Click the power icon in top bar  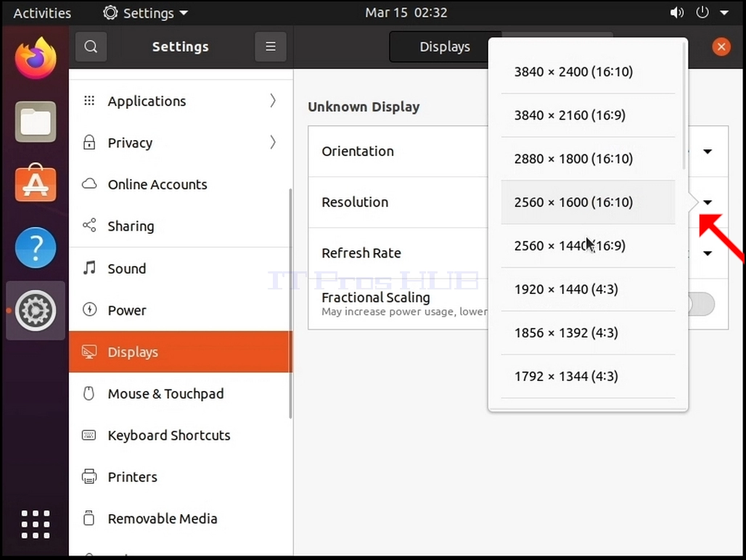(702, 12)
